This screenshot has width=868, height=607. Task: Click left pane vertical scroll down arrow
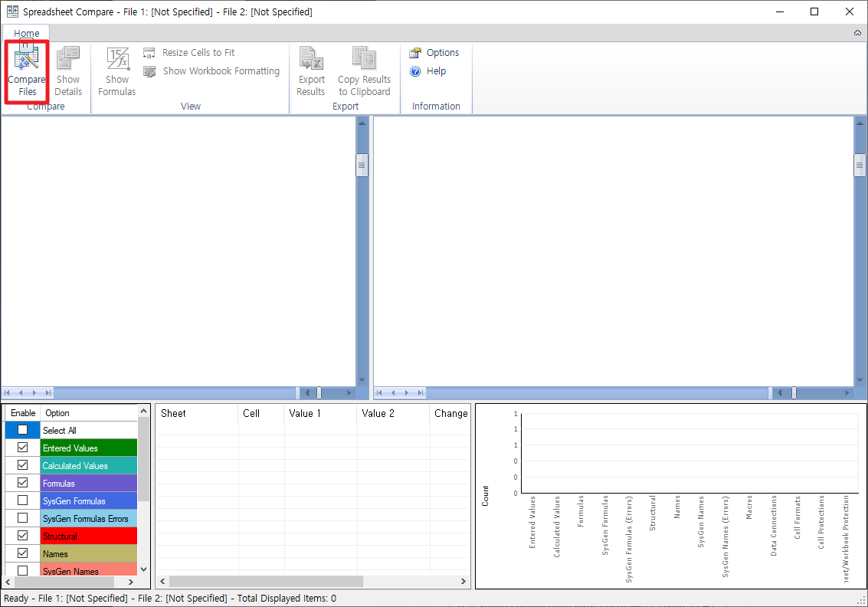(x=362, y=380)
